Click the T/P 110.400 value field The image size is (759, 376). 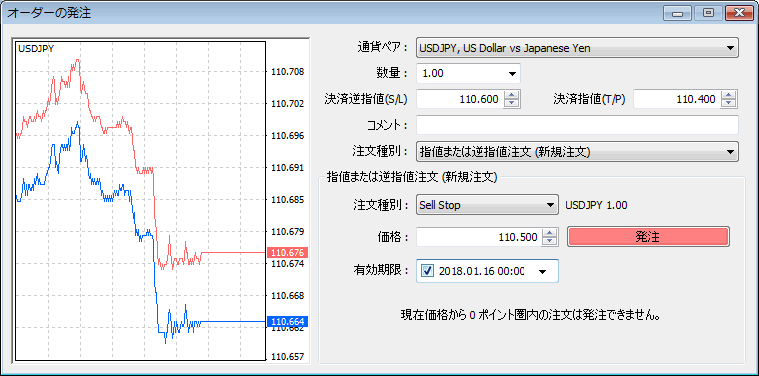click(677, 100)
